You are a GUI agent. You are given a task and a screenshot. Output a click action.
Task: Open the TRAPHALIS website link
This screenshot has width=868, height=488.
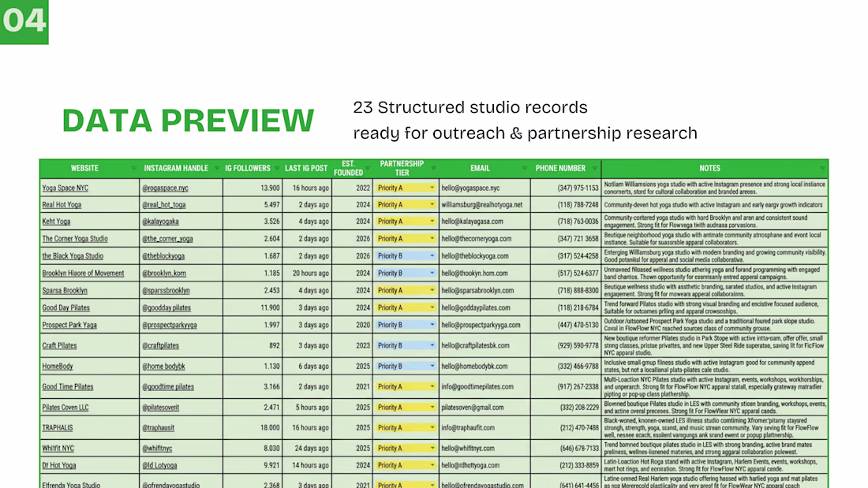click(x=58, y=428)
